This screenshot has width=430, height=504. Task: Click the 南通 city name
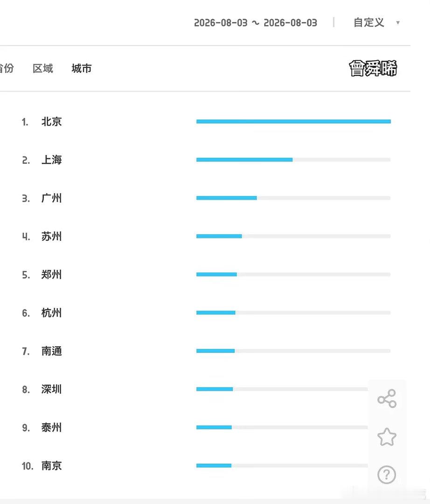[x=51, y=351]
